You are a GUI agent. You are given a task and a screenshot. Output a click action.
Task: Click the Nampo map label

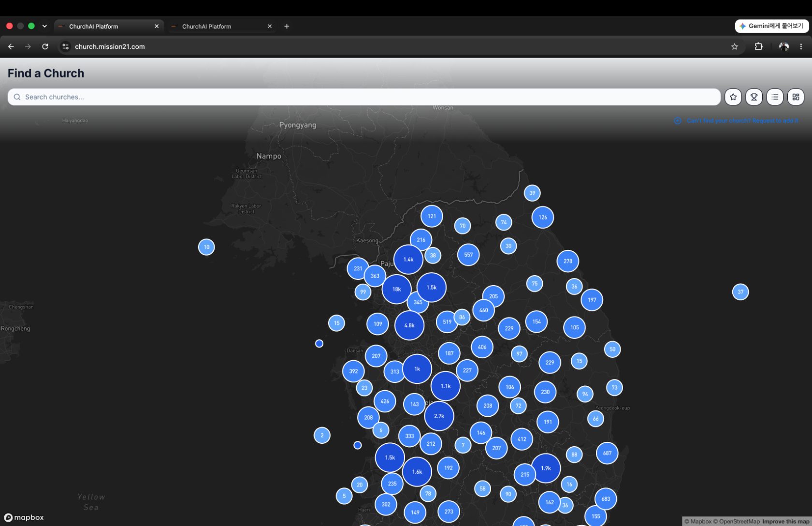tap(269, 156)
